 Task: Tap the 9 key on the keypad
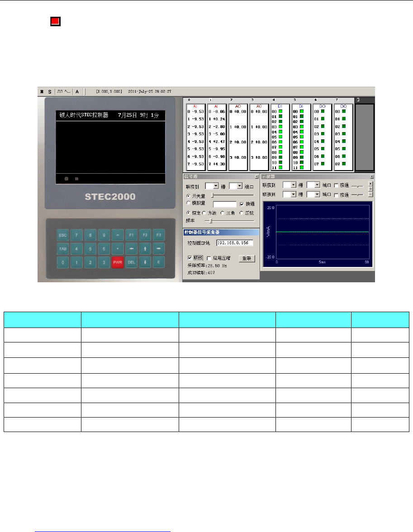pos(104,235)
